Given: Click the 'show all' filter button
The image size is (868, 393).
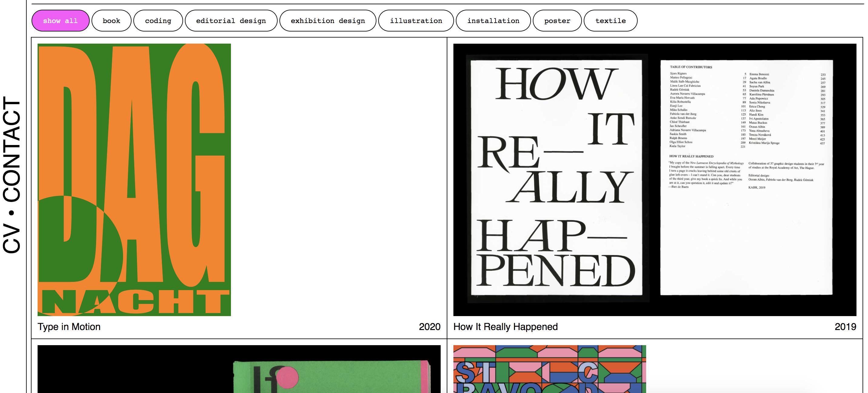Looking at the screenshot, I should tap(61, 21).
